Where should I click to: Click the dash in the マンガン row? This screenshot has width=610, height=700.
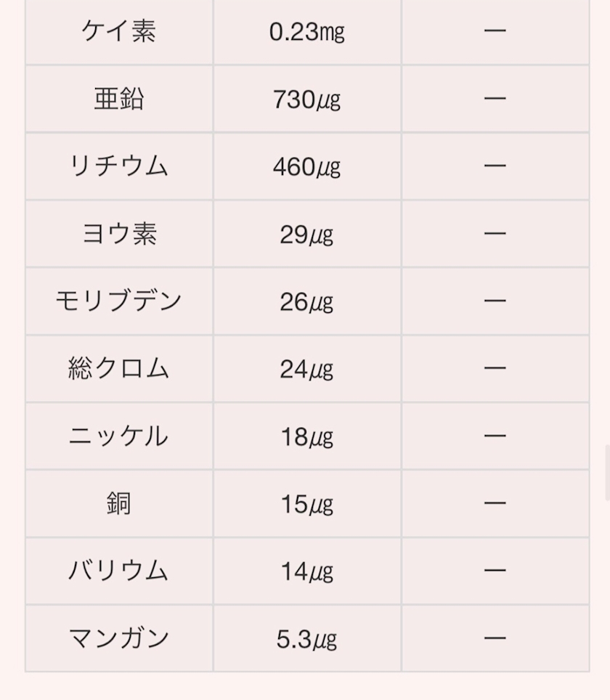coord(495,638)
